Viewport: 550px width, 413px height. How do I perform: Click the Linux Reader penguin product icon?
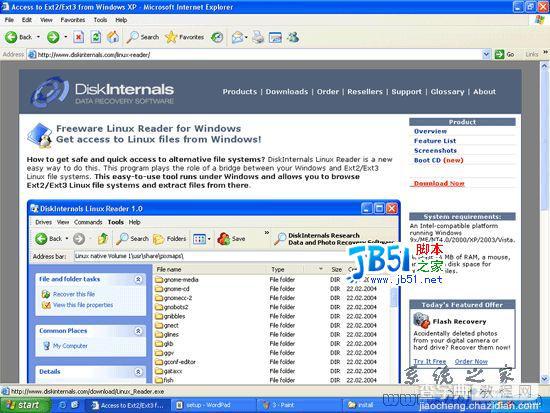(x=39, y=135)
